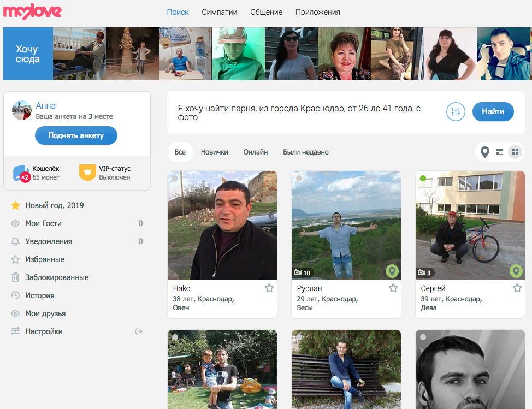The height and width of the screenshot is (409, 532).
Task: Click banner photo of woman in sunglasses
Action: (291, 54)
